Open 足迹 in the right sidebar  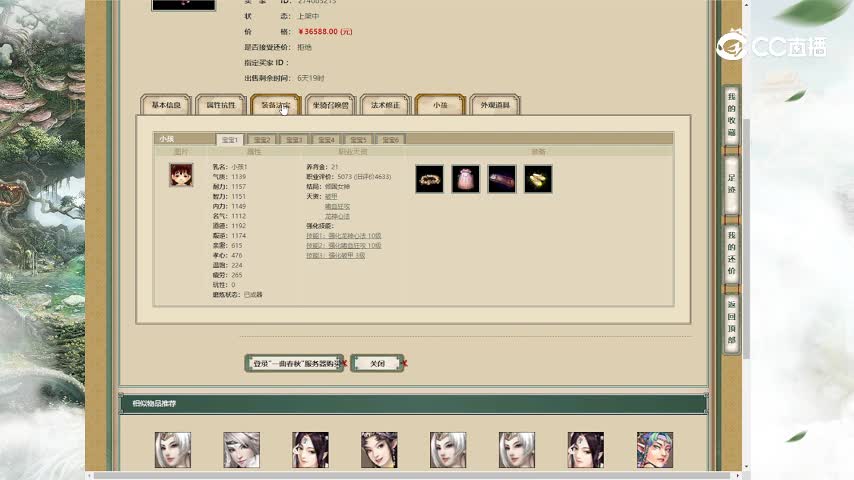pyautogui.click(x=731, y=184)
